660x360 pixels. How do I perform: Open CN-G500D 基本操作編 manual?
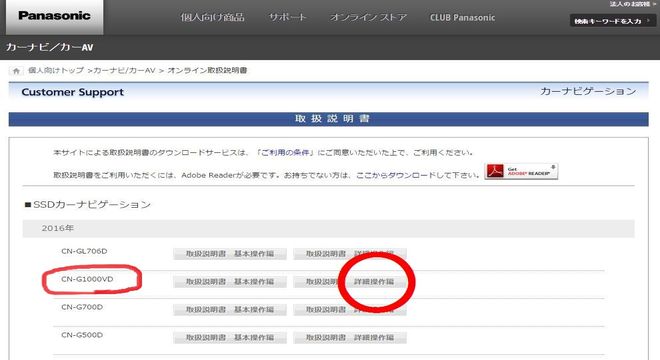tap(230, 337)
